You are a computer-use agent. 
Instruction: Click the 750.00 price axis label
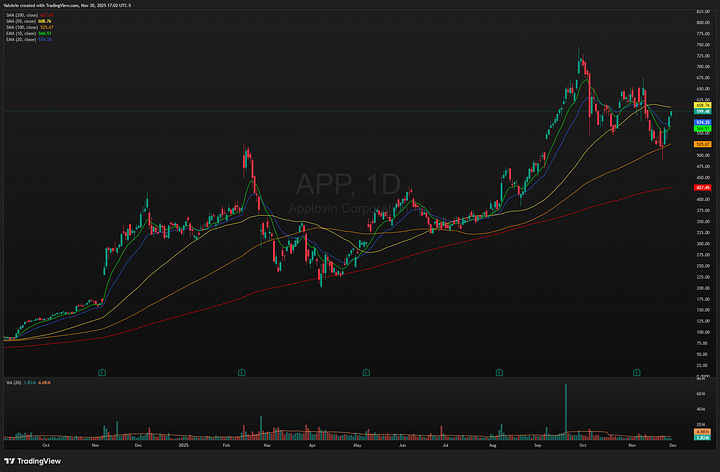703,45
